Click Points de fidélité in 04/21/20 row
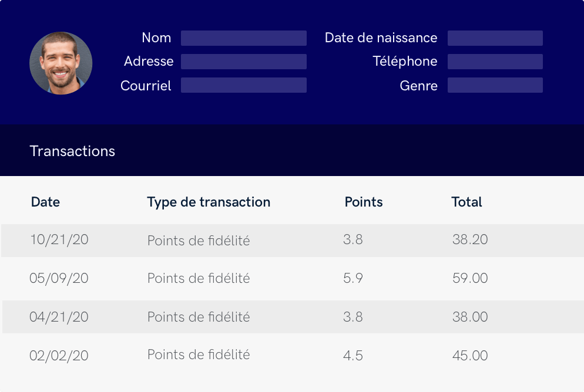Image resolution: width=584 pixels, height=392 pixels. (199, 317)
